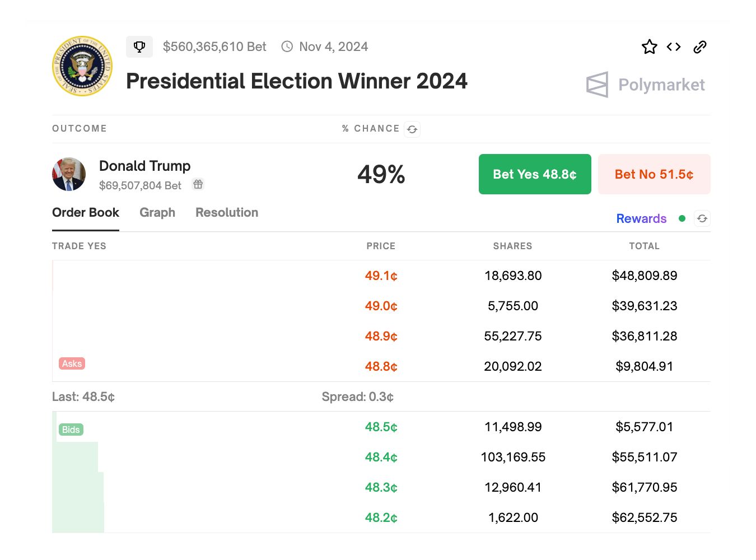
Task: Click the Polymarket logo
Action: coord(645,85)
